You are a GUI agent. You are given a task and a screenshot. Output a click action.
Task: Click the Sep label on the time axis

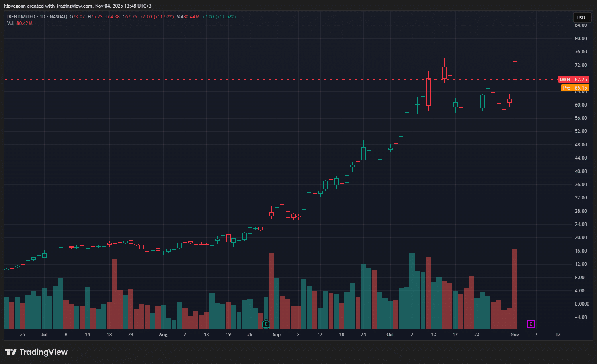click(276, 335)
